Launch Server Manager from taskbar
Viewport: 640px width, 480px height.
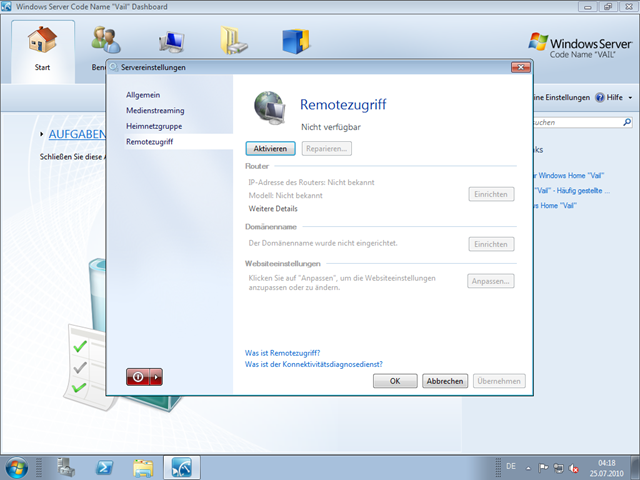tap(66, 467)
